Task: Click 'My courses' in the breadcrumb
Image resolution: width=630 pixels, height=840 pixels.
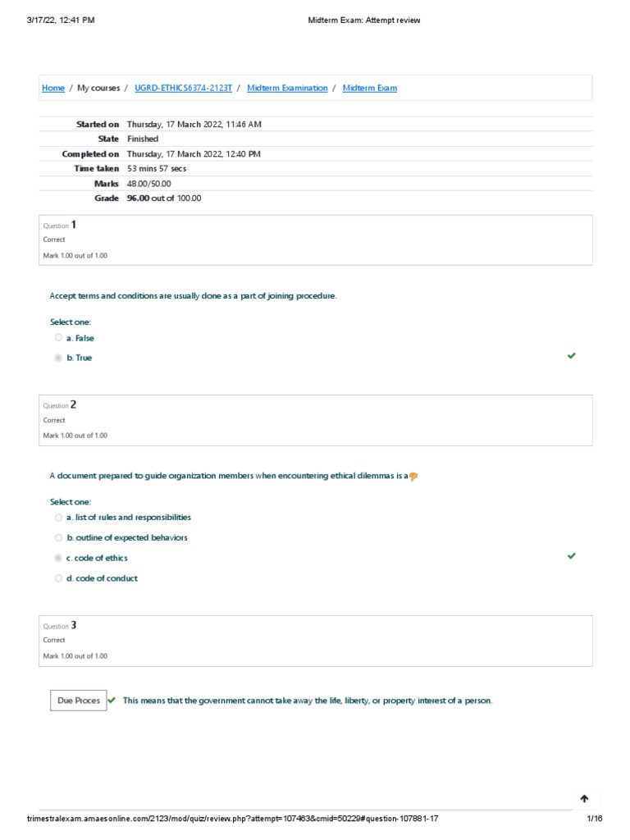Action: (x=98, y=89)
